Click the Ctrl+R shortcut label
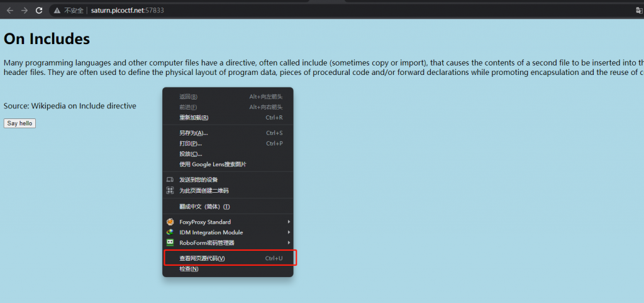Image resolution: width=644 pixels, height=303 pixels. 274,117
